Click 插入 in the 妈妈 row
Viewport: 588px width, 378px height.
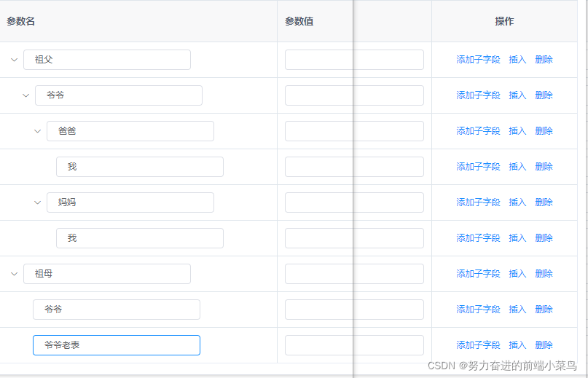(517, 202)
